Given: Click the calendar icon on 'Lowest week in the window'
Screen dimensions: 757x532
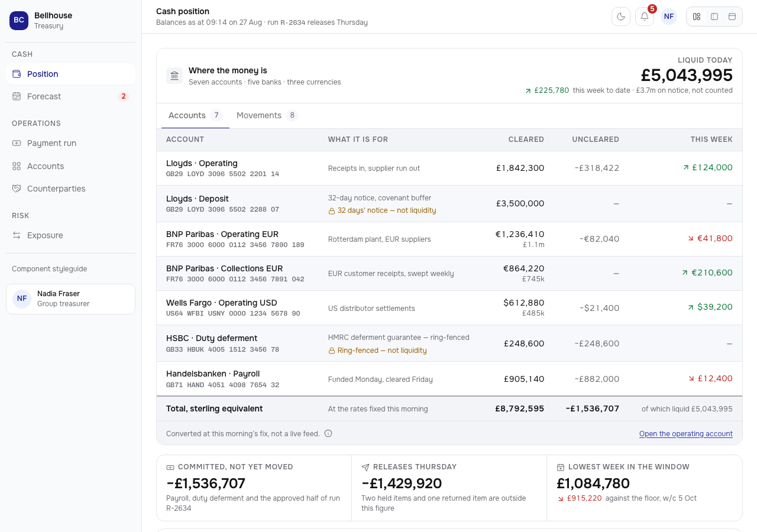Looking at the screenshot, I should point(561,467).
